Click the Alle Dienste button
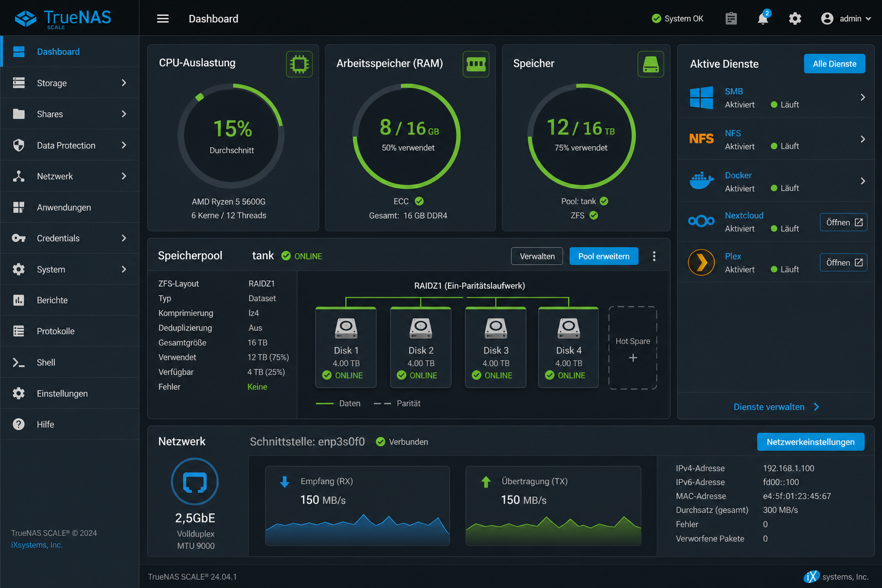 (834, 64)
